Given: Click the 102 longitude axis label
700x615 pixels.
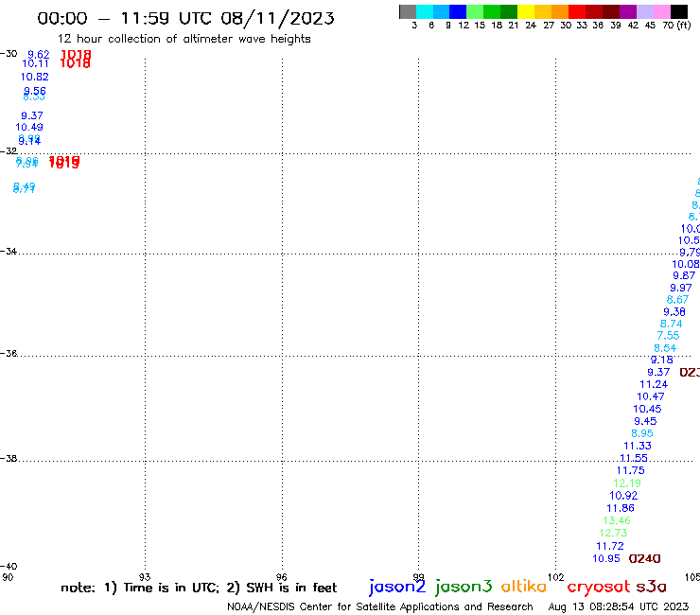Looking at the screenshot, I should pos(556,577).
